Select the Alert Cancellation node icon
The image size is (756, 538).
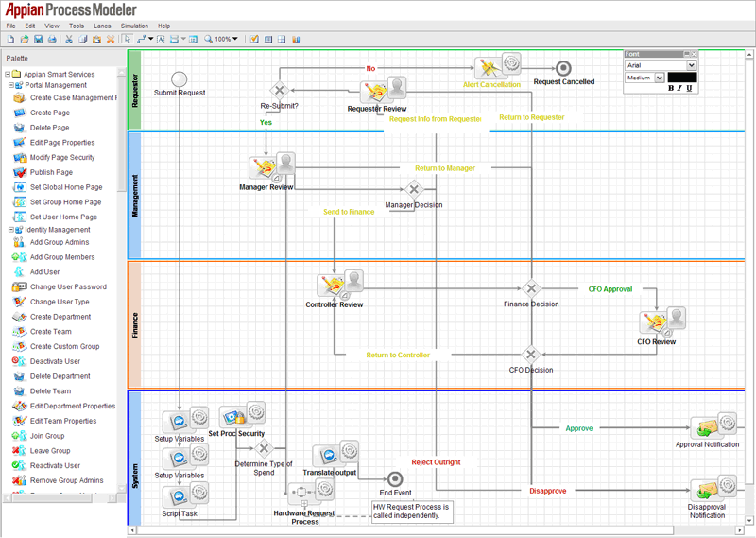pos(498,66)
